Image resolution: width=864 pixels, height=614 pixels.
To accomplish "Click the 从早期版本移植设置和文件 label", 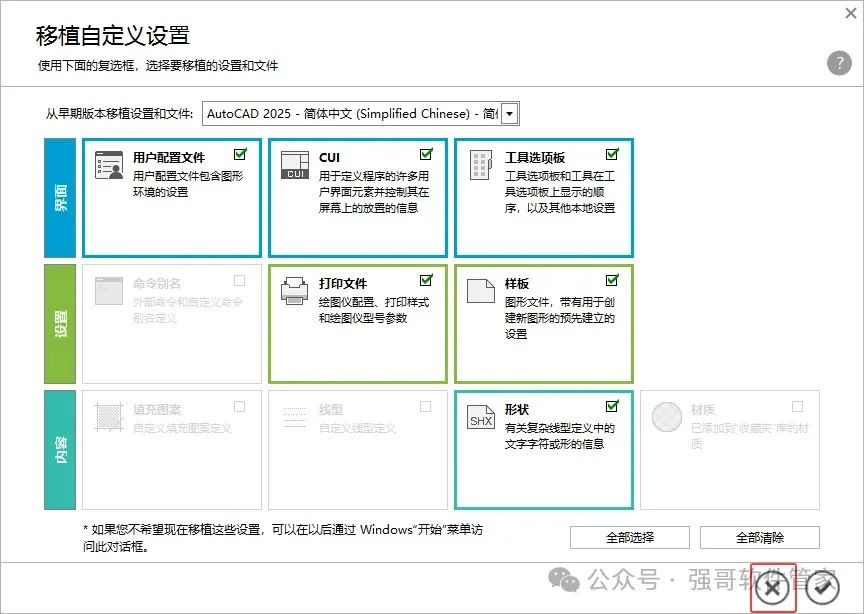I will (x=119, y=114).
